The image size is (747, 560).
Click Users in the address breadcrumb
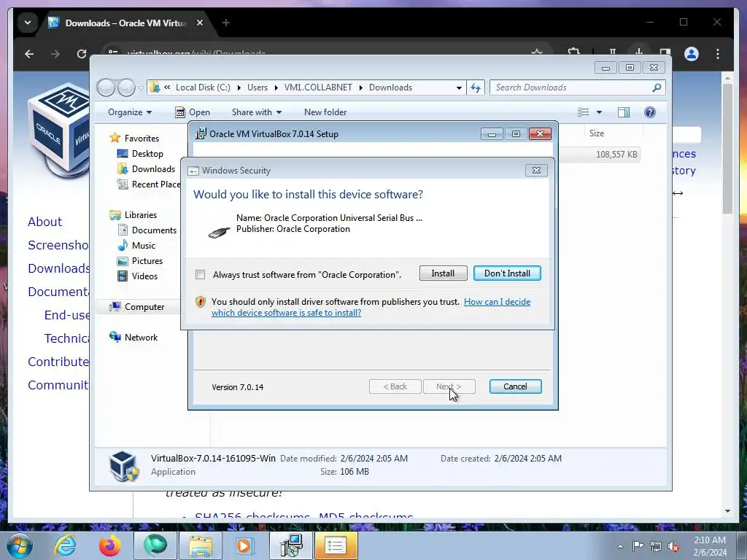click(258, 87)
